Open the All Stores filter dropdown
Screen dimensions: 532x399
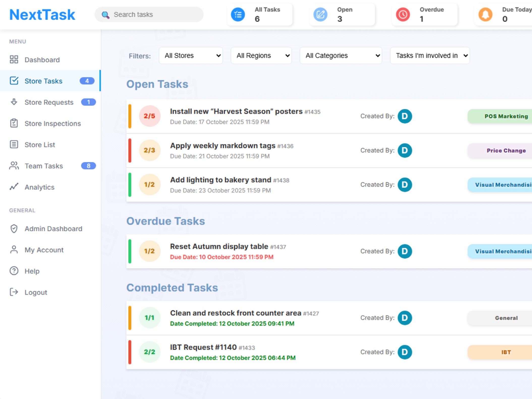[x=191, y=55]
